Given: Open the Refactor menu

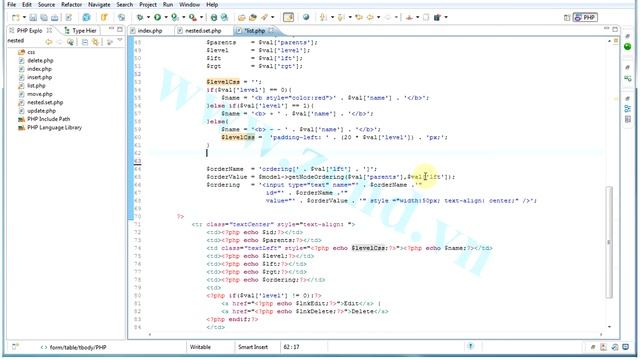Looking at the screenshot, I should coord(71,4).
